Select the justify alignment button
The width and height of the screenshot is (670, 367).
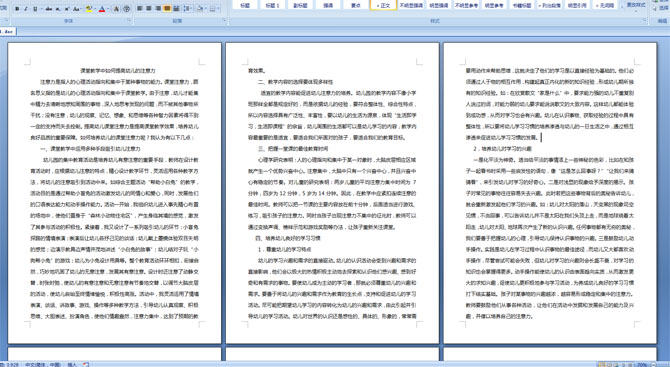click(x=167, y=9)
